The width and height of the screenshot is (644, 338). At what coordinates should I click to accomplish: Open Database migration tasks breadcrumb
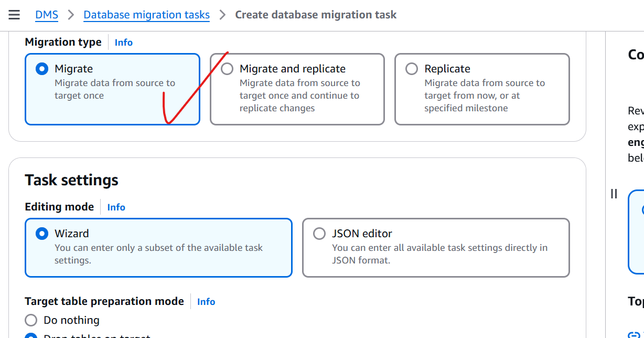[x=147, y=15]
